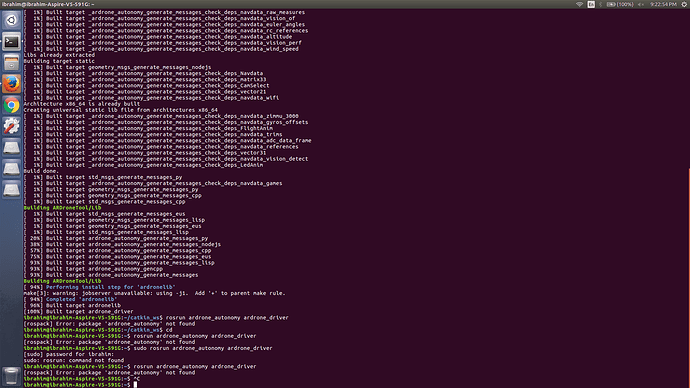Click the terminal window title text

pyautogui.click(x=48, y=4)
